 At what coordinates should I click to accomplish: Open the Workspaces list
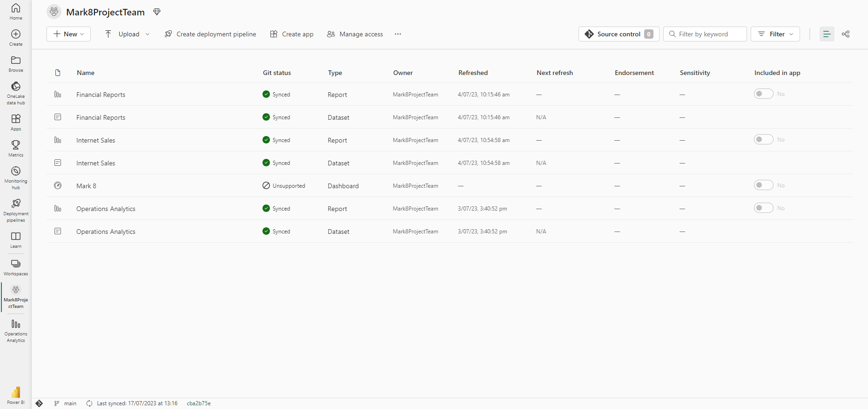pos(16,267)
